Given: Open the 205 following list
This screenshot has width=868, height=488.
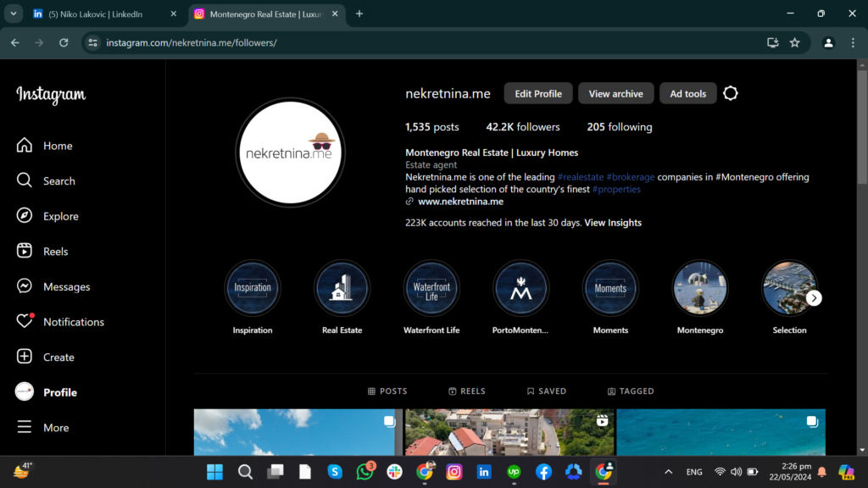Looking at the screenshot, I should tap(620, 127).
